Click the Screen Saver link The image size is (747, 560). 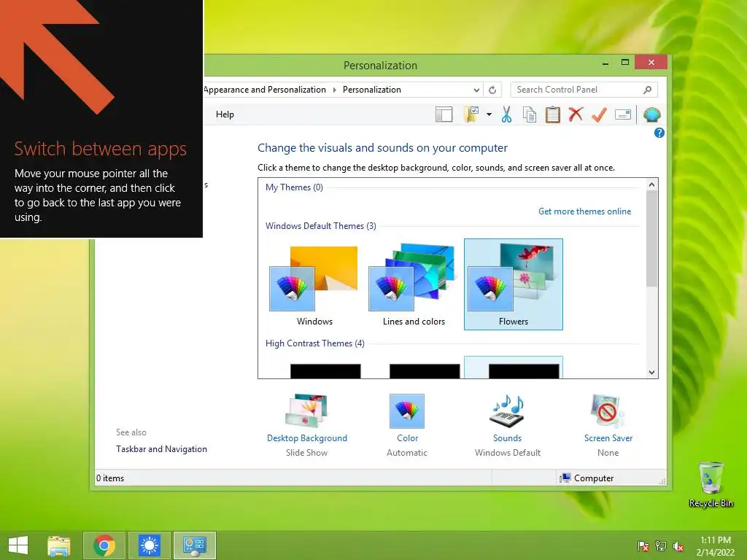click(x=608, y=438)
